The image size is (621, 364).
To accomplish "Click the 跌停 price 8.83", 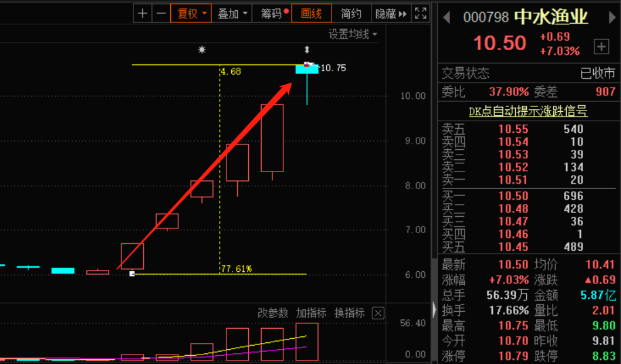I will 604,356.
